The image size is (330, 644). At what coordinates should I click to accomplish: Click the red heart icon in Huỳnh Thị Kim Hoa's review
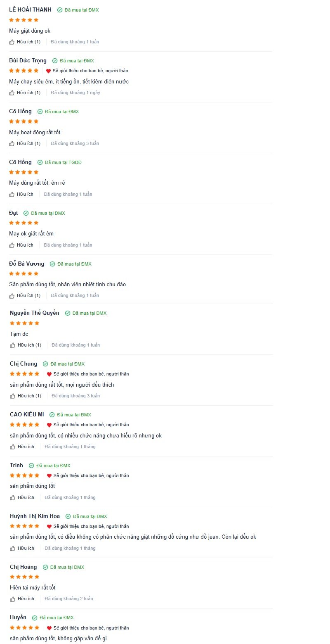point(49,526)
